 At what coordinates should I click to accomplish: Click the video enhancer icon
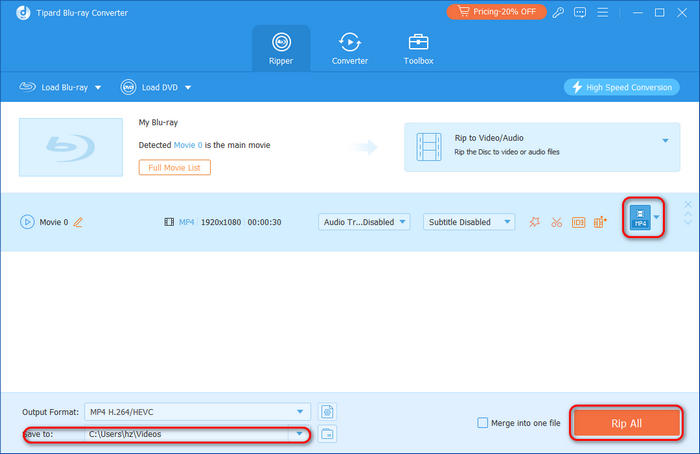tap(600, 222)
